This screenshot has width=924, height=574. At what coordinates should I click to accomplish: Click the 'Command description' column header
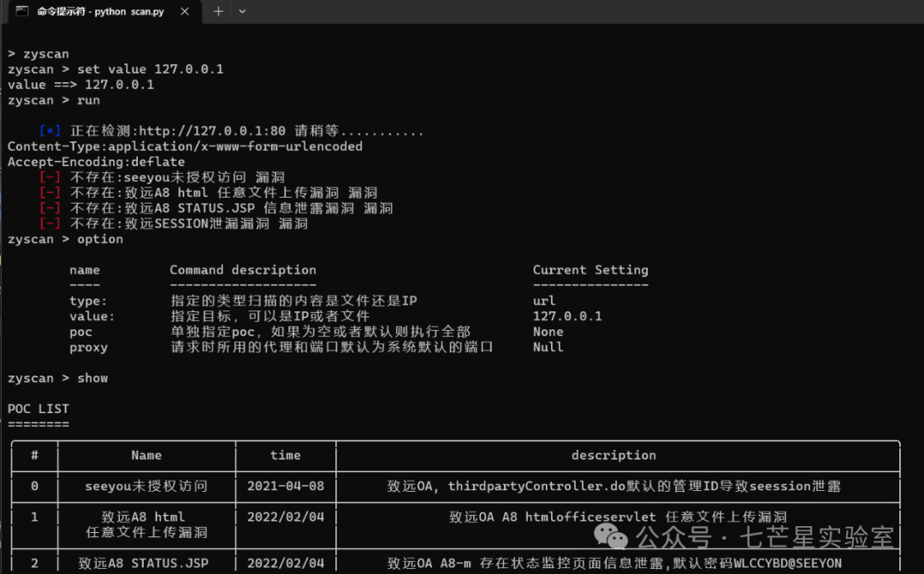tap(243, 270)
